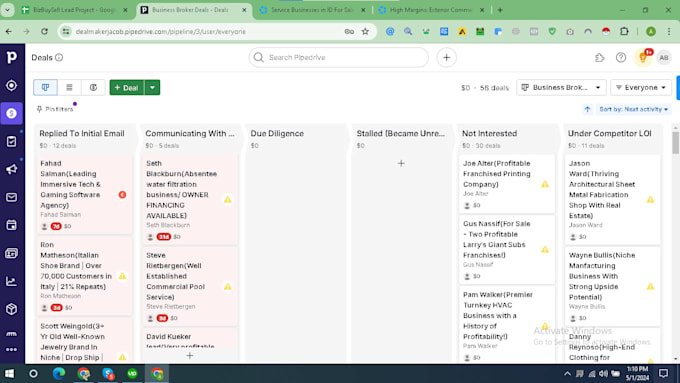The width and height of the screenshot is (680, 383).
Task: Open the Business Brok... pipeline dropdown
Action: click(x=561, y=87)
